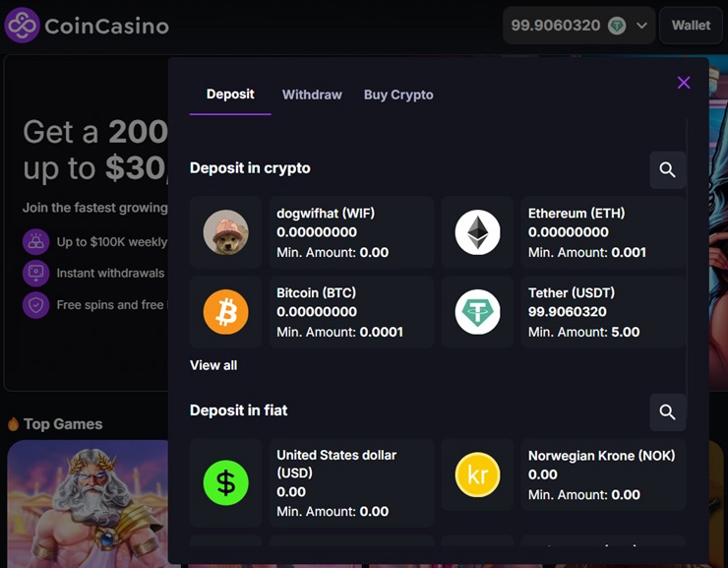Search in Deposit in fiat section
Viewport: 728px width, 568px height.
(667, 411)
